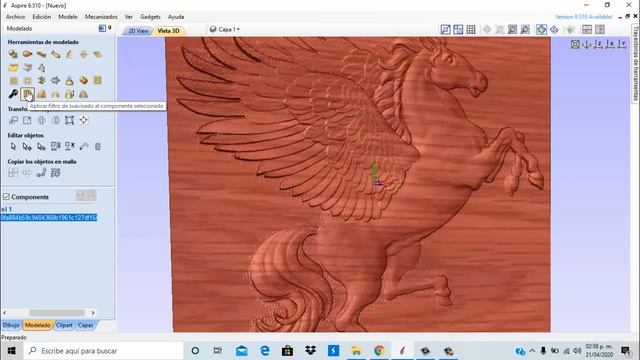Screen dimensions: 640x360
Task: Select the Create Shape from vectors tool
Action: click(13, 54)
